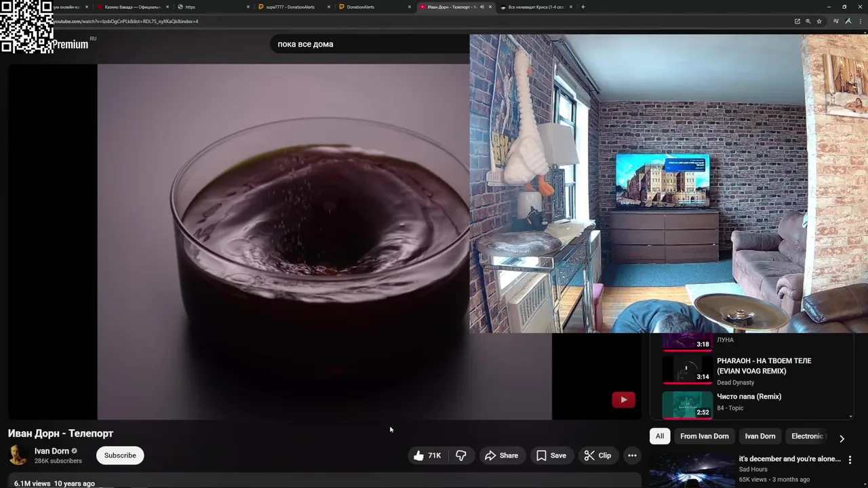Click the video title Иван Дорн - Телепорт
868x488 pixels.
tap(60, 434)
